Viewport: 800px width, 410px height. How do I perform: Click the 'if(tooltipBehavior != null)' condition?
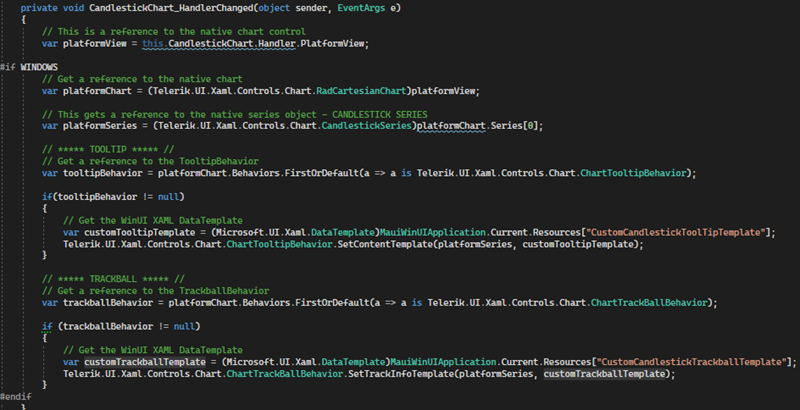[x=113, y=197]
